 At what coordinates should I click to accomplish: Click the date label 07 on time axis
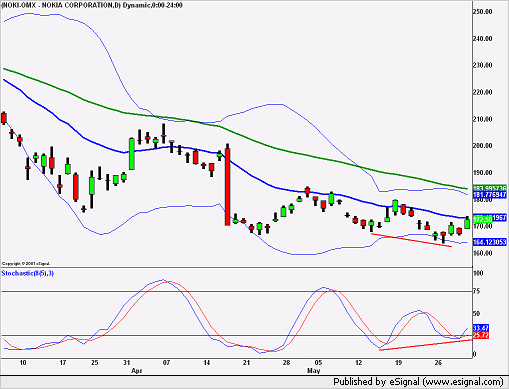tap(166, 363)
